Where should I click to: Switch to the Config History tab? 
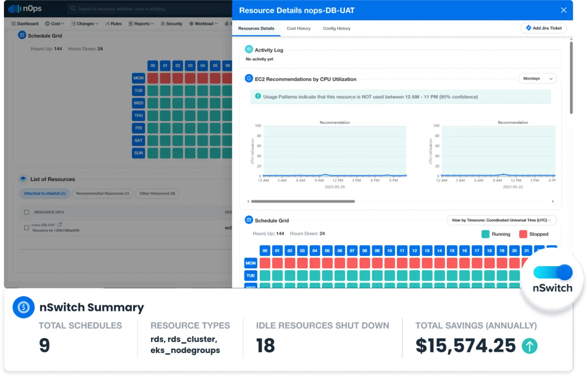click(x=337, y=28)
